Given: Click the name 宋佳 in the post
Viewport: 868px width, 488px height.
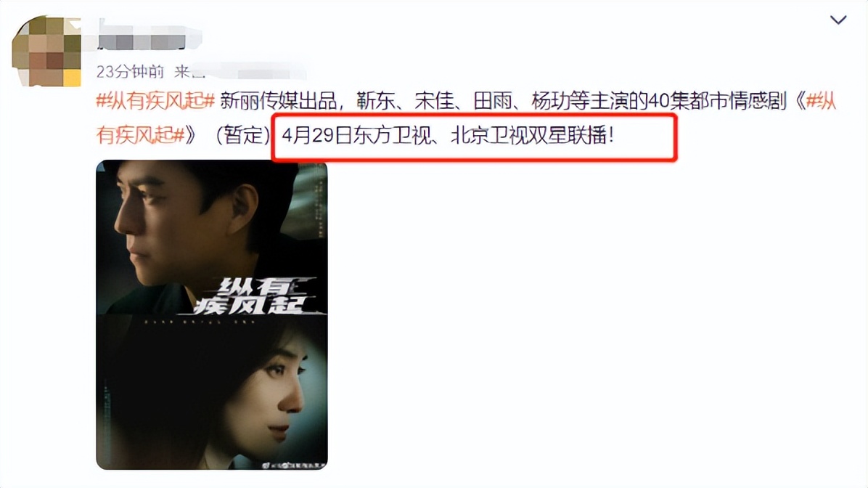Looking at the screenshot, I should pos(434,101).
